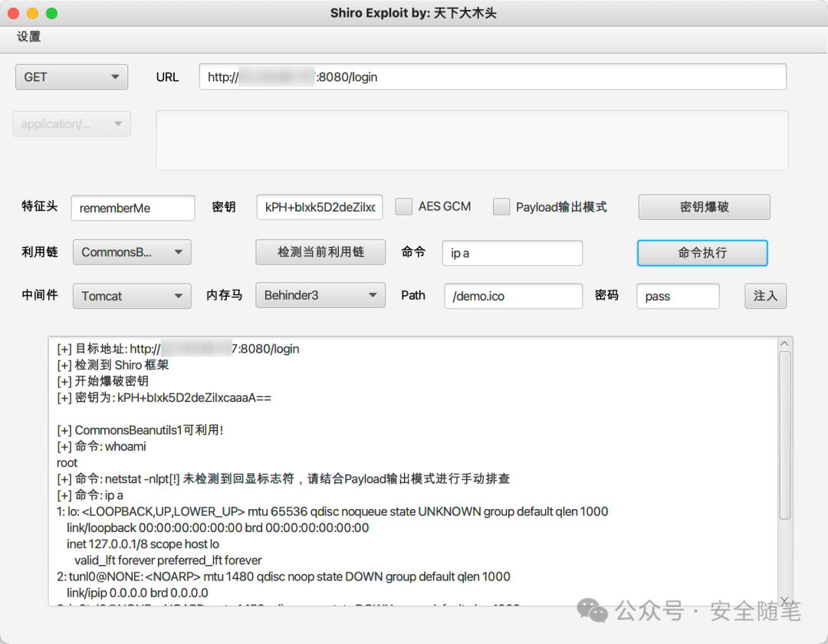Click the root output line in log
828x644 pixels.
pyautogui.click(x=67, y=463)
